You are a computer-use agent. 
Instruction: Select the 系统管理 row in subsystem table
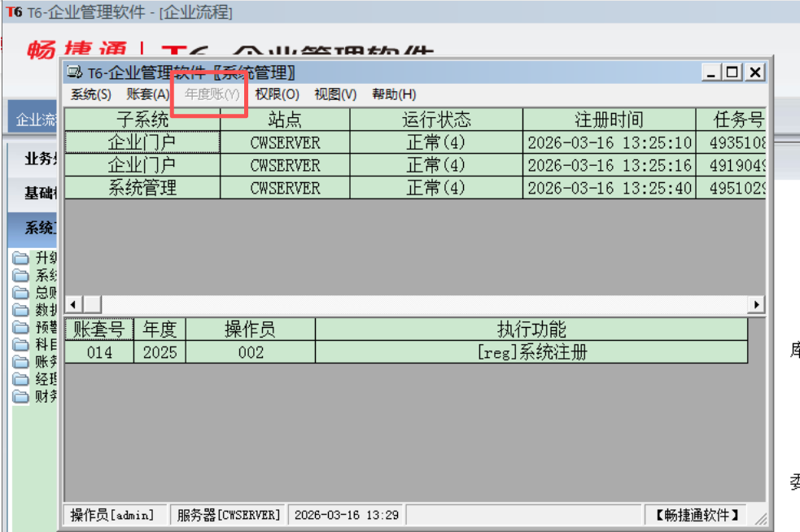tap(142, 188)
